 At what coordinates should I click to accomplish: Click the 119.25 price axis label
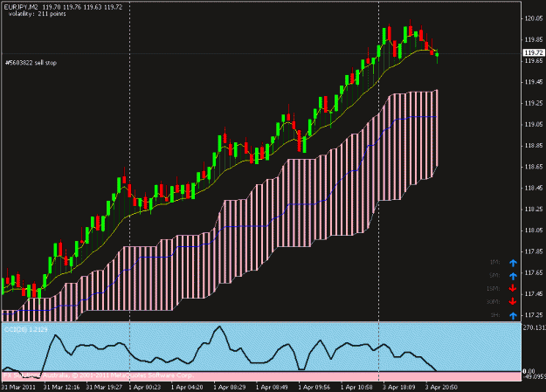click(x=534, y=103)
